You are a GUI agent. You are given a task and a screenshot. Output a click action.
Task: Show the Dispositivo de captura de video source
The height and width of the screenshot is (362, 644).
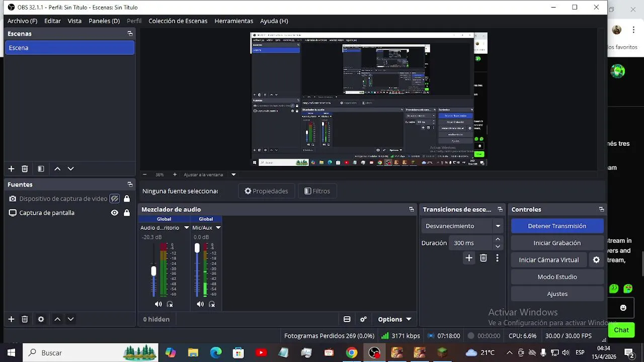pos(115,199)
